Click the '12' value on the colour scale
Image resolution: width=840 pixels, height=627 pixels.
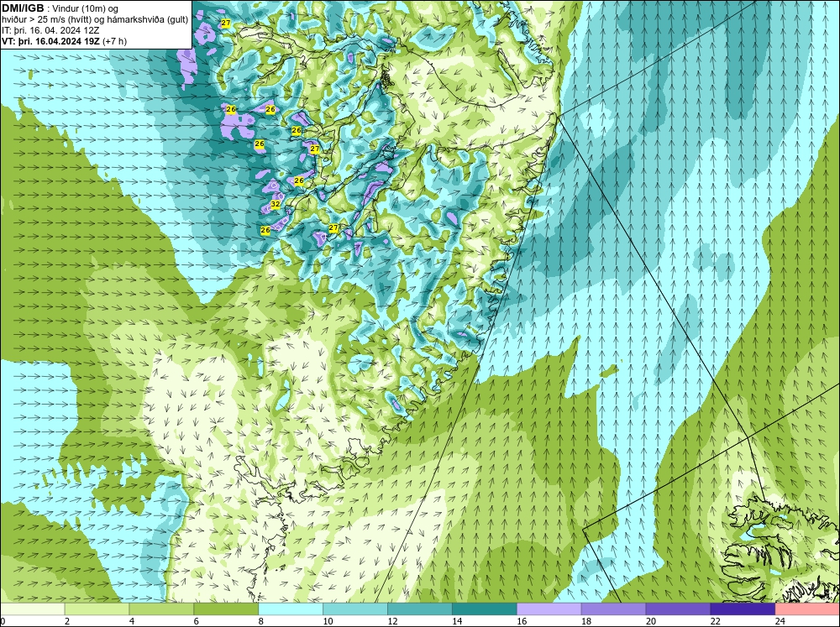pyautogui.click(x=392, y=621)
